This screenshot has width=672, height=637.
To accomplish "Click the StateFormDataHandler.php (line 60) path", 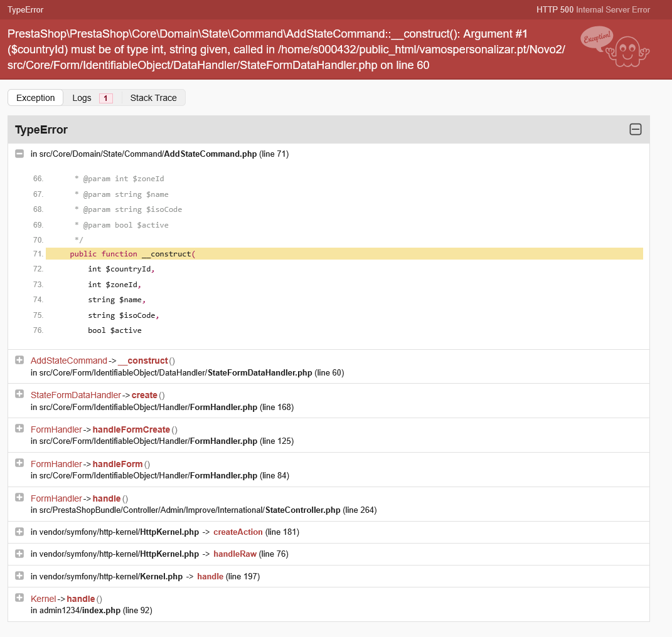I will point(187,372).
